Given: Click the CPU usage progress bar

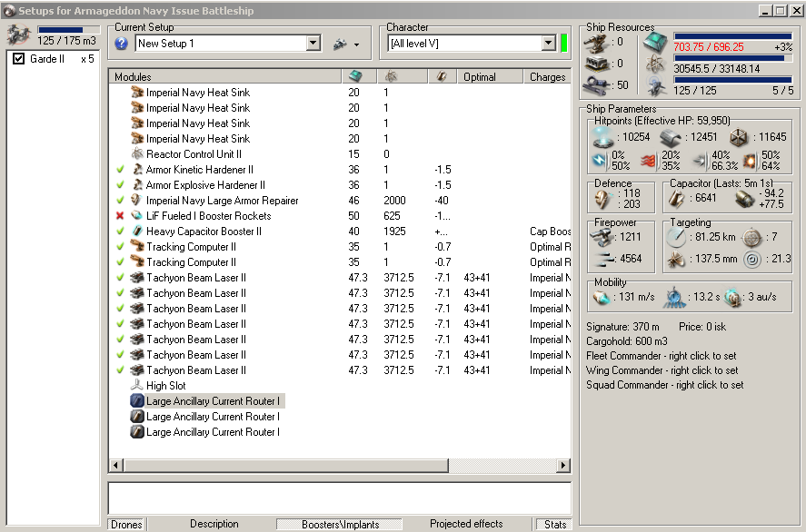Looking at the screenshot, I should 732,36.
